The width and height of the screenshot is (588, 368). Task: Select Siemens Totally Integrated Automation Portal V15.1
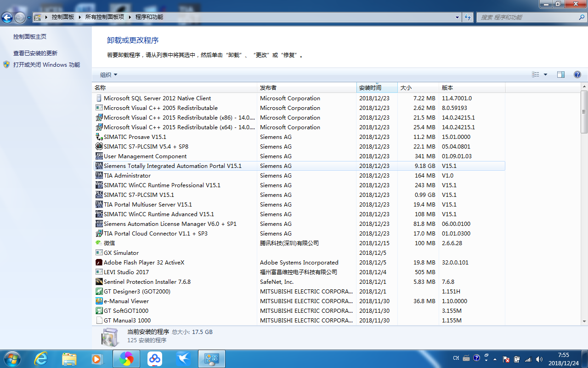point(172,166)
